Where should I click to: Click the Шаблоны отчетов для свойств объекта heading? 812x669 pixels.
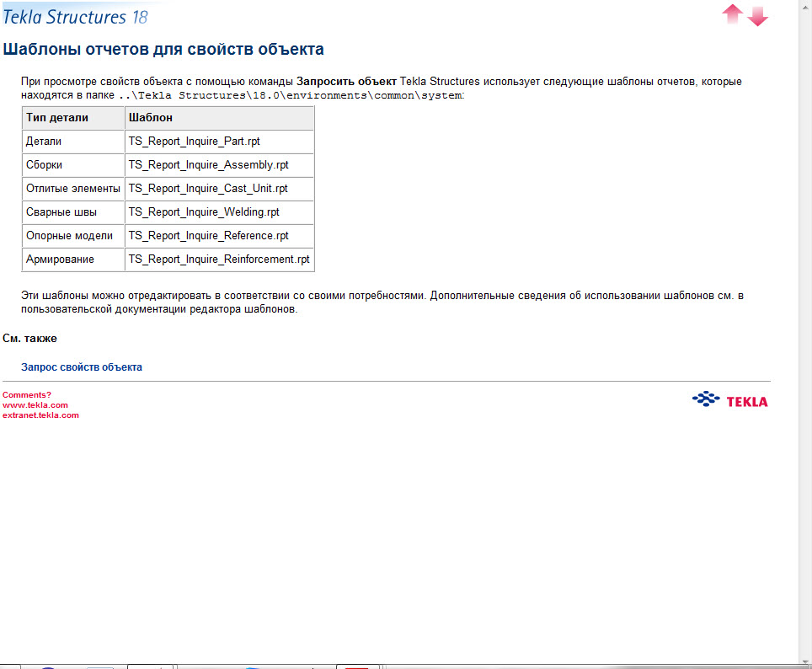point(163,49)
